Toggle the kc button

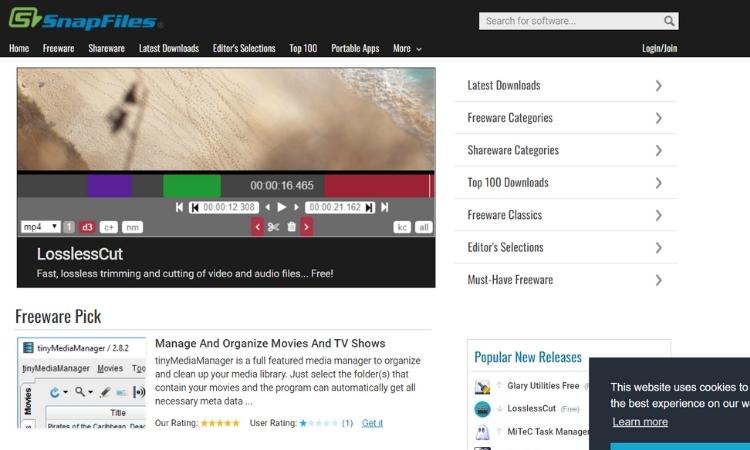pos(402,227)
